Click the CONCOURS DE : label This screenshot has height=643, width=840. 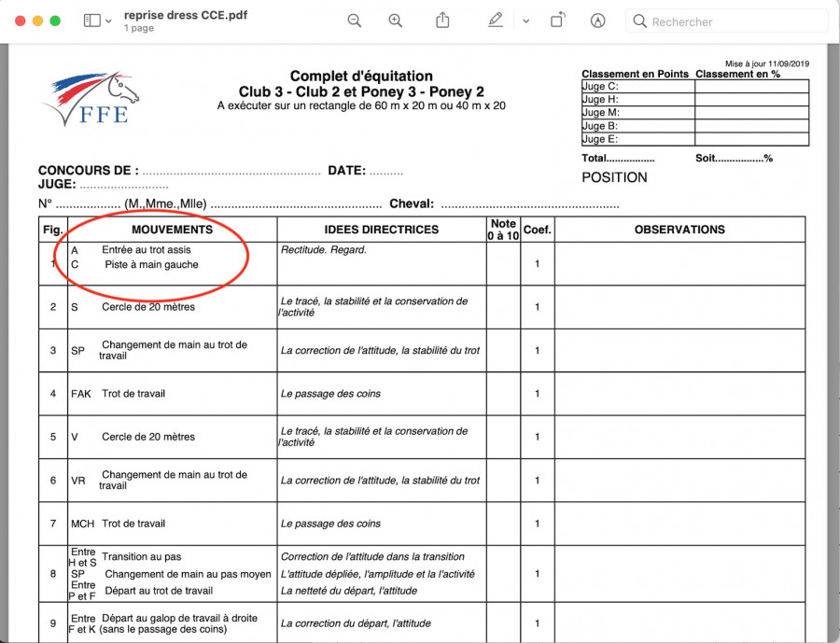point(89,171)
